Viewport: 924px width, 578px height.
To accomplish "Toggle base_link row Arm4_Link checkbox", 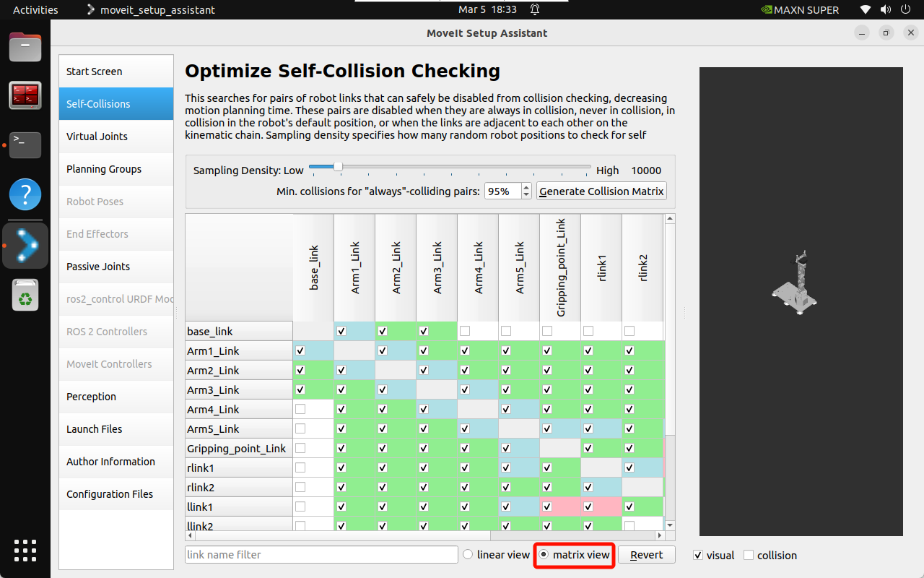I will [465, 331].
